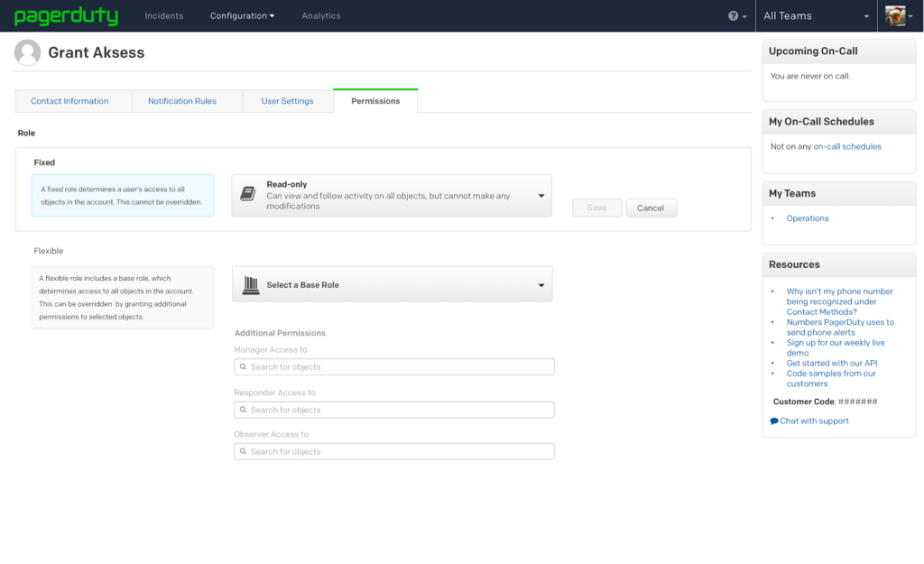This screenshot has height=564, width=924.
Task: Switch to the Contact Information tab
Action: (69, 101)
